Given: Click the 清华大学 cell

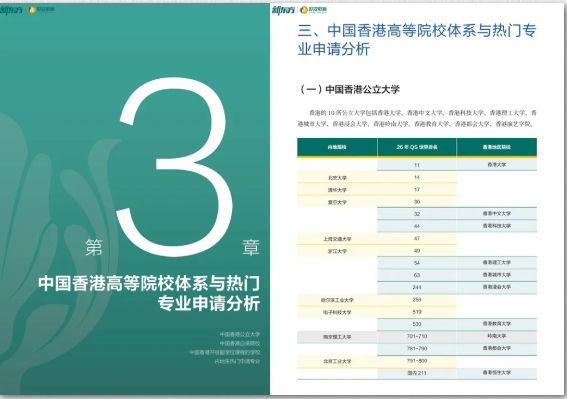Looking at the screenshot, I should 337,190.
